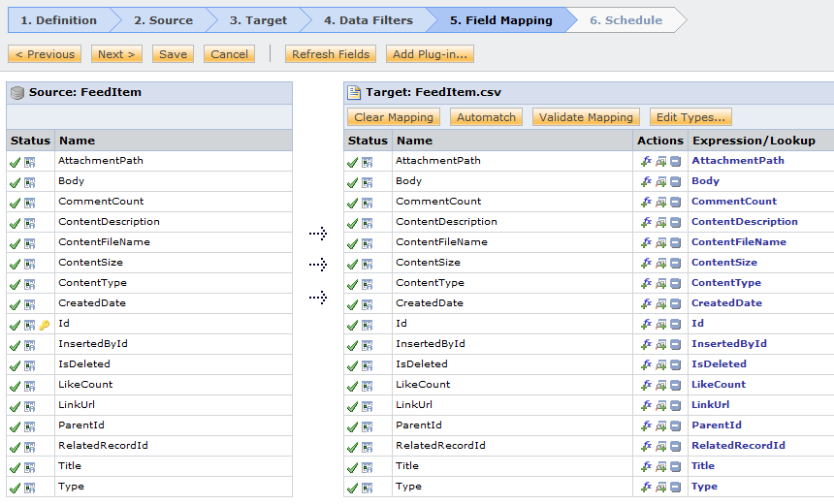Add expression to RelatedRecordId target field
Viewport: 834px width, 504px height.
(x=646, y=447)
